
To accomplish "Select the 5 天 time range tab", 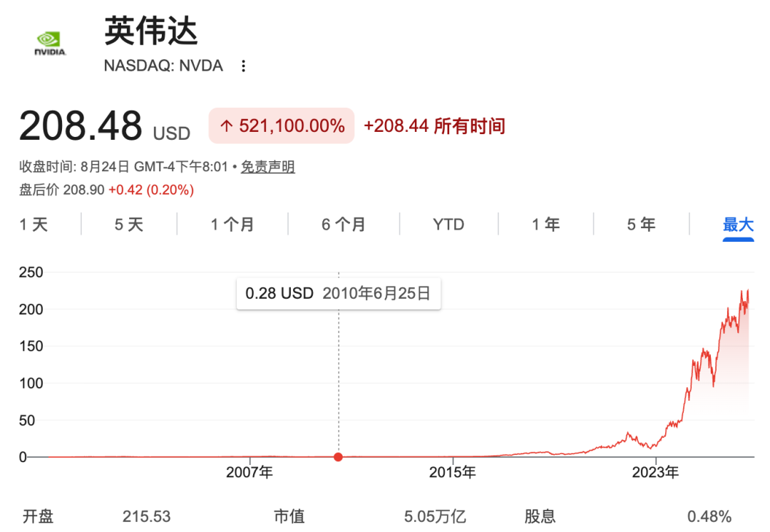I will [x=128, y=225].
